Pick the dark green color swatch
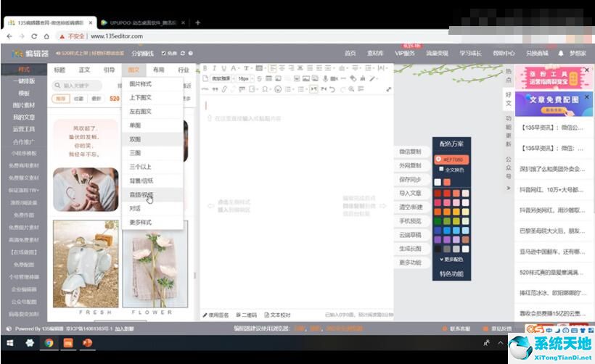 click(438, 221)
